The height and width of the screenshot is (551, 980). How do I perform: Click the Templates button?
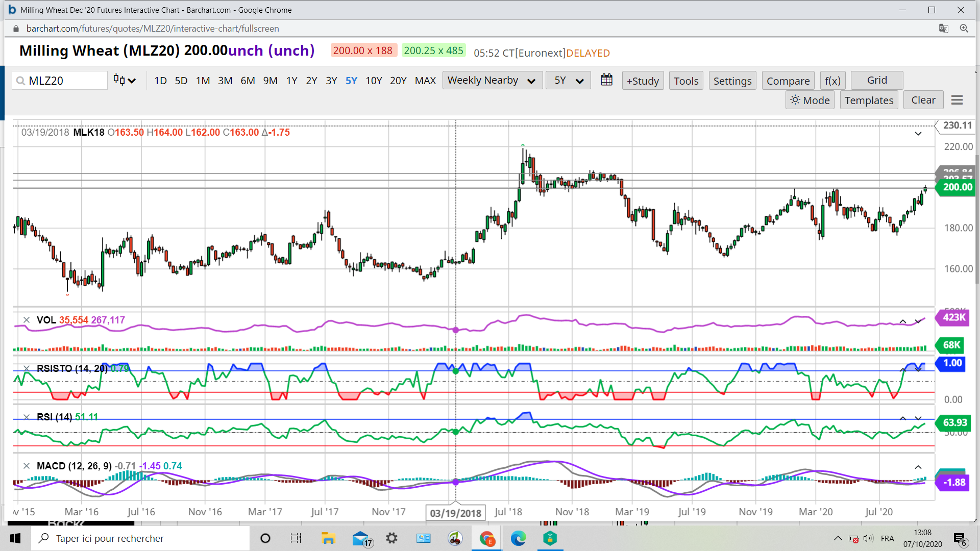pyautogui.click(x=869, y=100)
